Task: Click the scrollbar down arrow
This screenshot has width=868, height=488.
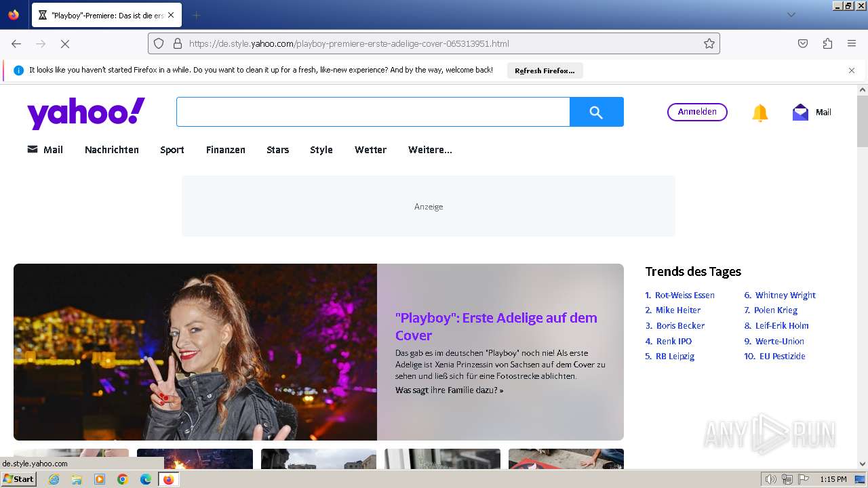Action: tap(863, 464)
